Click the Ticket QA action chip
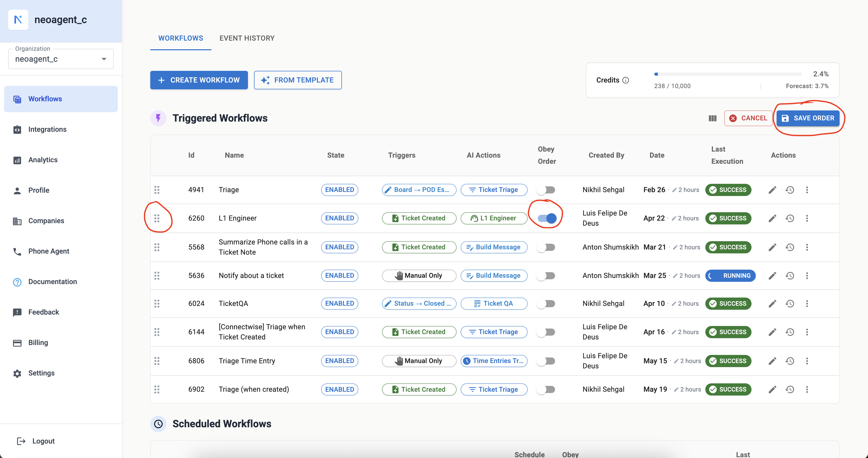 click(494, 304)
